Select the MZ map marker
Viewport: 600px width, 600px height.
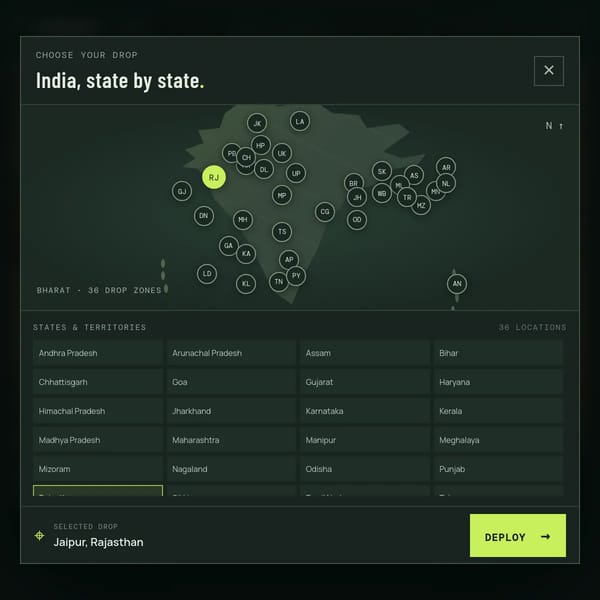[421, 205]
